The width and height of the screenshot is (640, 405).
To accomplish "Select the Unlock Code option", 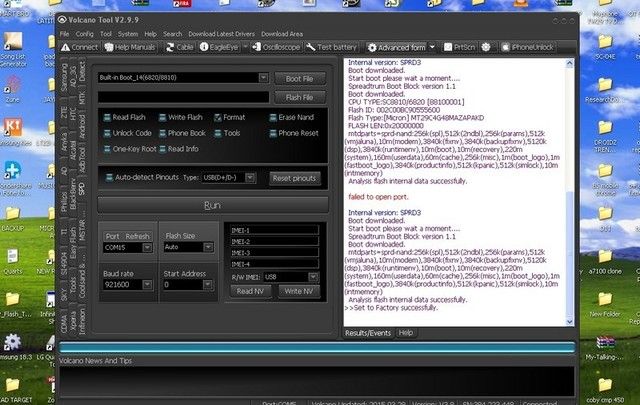I will click(x=127, y=133).
